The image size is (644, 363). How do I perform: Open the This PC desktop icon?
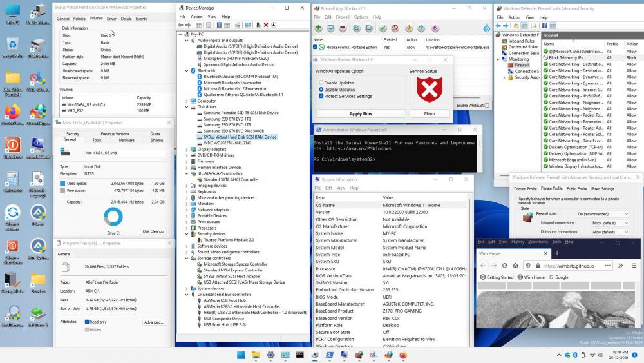pyautogui.click(x=13, y=14)
